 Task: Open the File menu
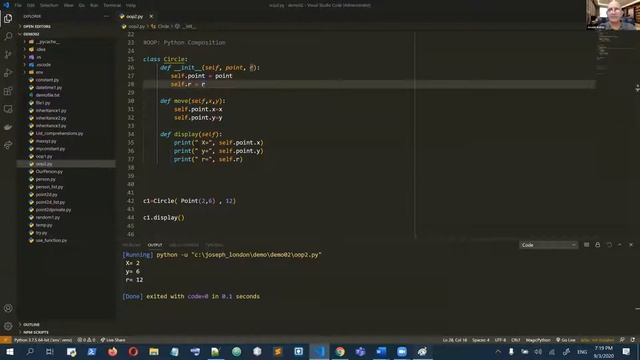pyautogui.click(x=18, y=5)
